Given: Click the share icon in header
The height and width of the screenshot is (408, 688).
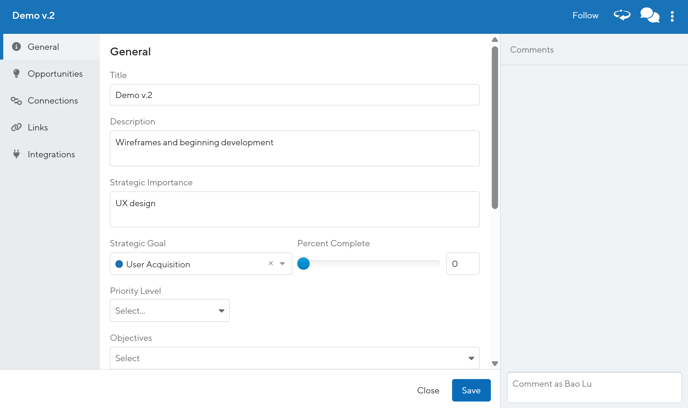Looking at the screenshot, I should coord(622,16).
